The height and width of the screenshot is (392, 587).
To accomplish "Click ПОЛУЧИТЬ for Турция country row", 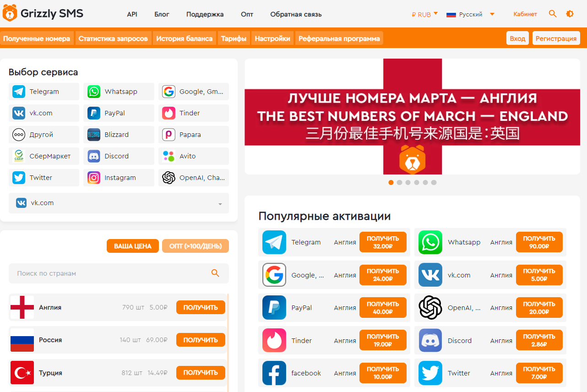I will (x=201, y=373).
